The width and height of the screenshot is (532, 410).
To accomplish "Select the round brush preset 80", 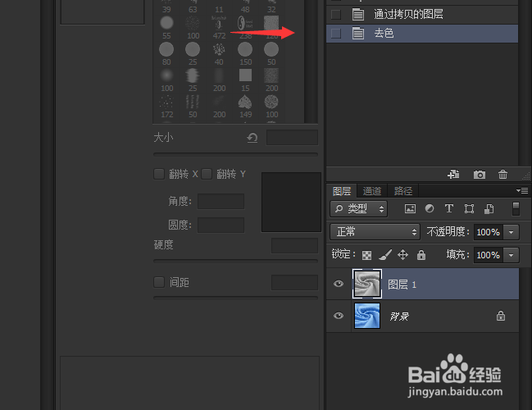I will tap(166, 49).
